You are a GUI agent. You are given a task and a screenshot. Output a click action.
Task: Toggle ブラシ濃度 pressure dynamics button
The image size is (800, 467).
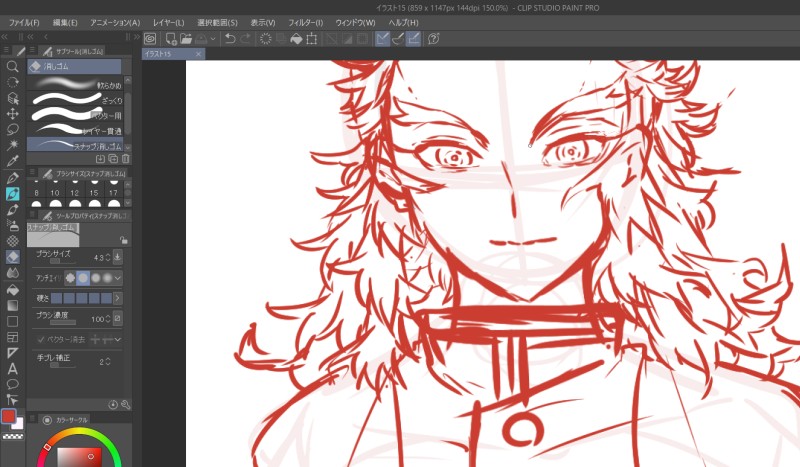(x=117, y=318)
